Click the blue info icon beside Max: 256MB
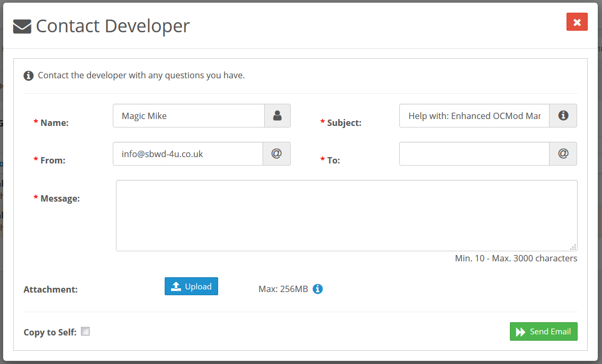Viewport: 602px width, 364px height. (x=318, y=289)
